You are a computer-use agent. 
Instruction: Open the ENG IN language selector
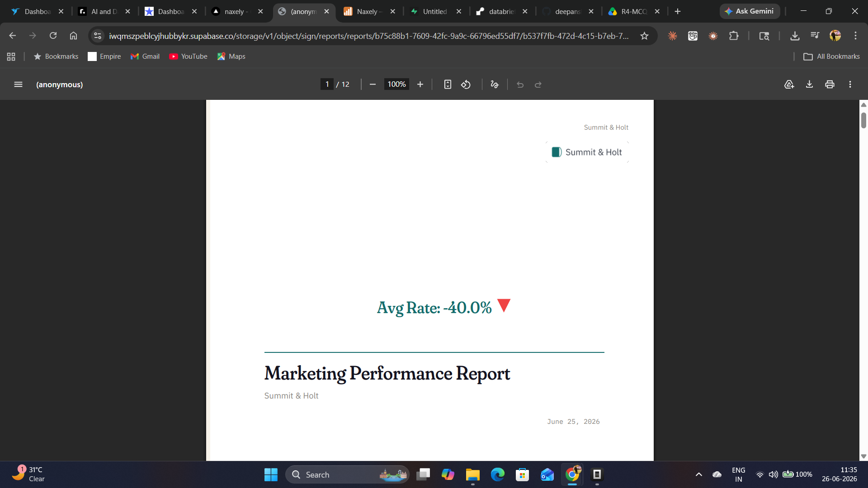[738, 474]
